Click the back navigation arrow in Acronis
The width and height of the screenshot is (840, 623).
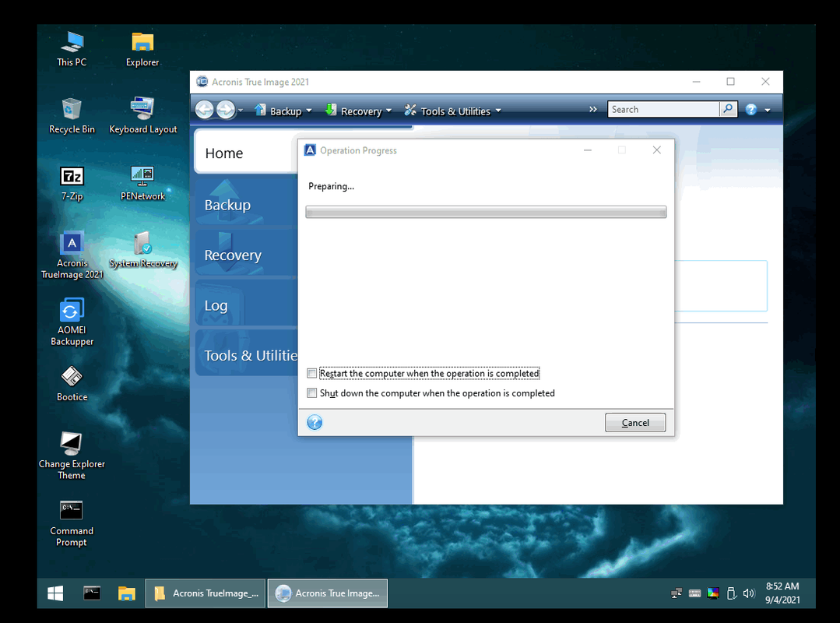204,110
